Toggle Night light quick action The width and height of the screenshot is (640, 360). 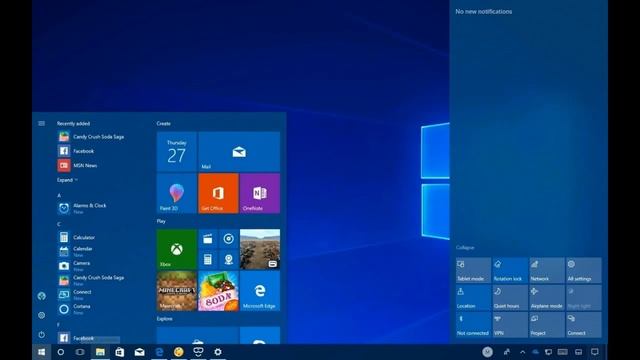click(x=583, y=298)
